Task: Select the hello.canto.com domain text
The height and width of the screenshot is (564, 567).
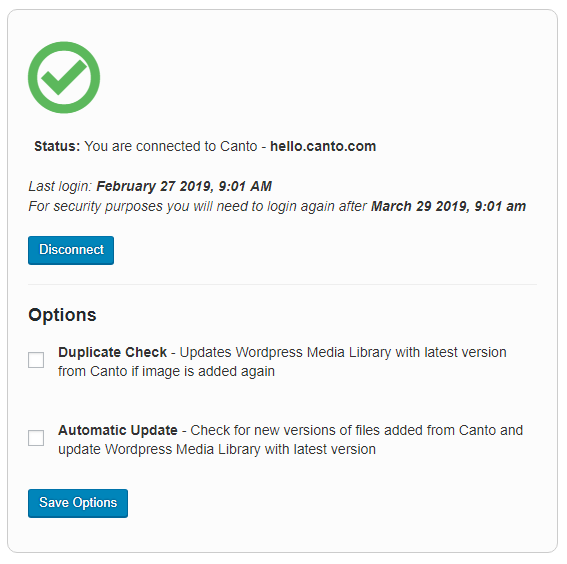Action: click(323, 146)
